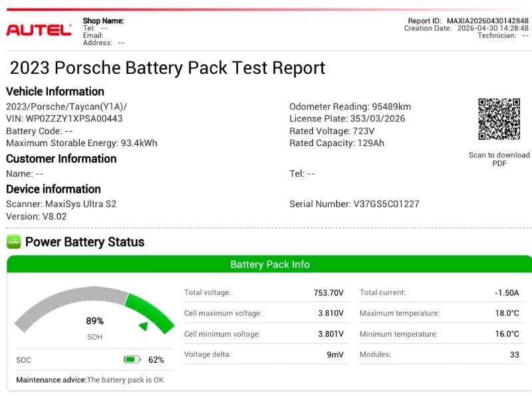This screenshot has height=396, width=532.
Task: Click Serial Number V37GS5C01227
Action: click(x=354, y=204)
